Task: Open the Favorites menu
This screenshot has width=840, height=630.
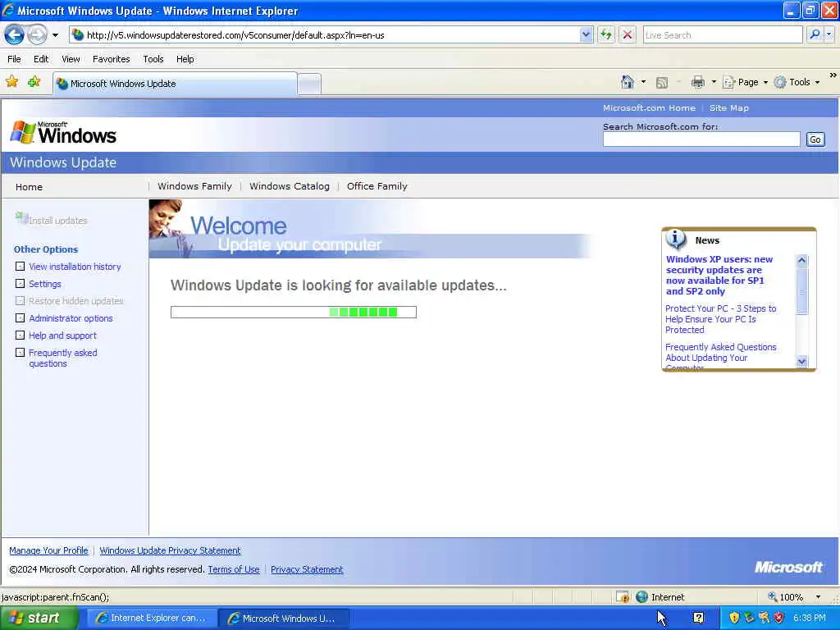Action: pyautogui.click(x=111, y=59)
